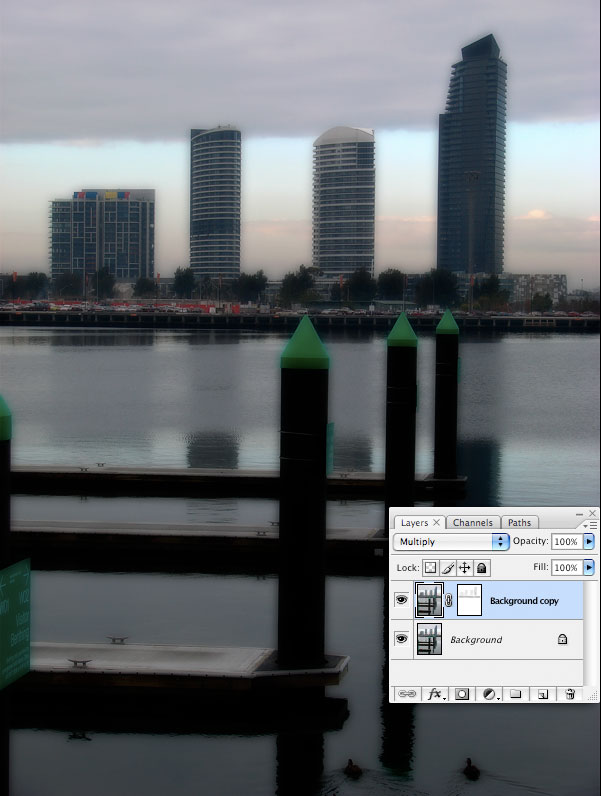Toggle visibility of the Background layer
Image resolution: width=601 pixels, height=796 pixels.
pyautogui.click(x=401, y=639)
